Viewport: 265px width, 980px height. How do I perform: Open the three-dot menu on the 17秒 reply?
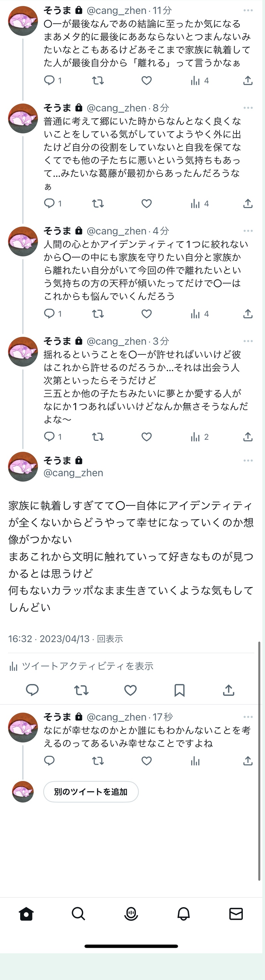pyautogui.click(x=248, y=717)
